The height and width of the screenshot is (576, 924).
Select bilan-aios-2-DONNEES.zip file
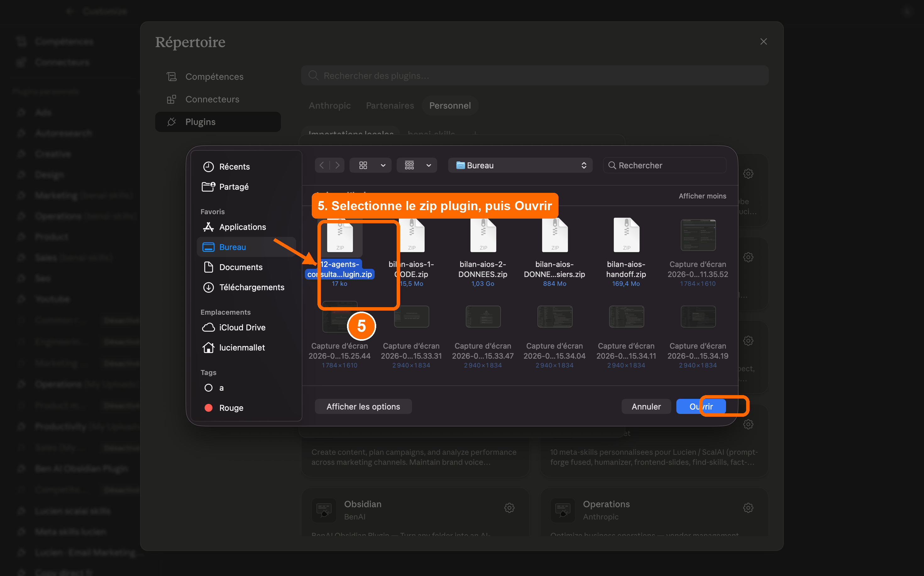[x=483, y=252]
